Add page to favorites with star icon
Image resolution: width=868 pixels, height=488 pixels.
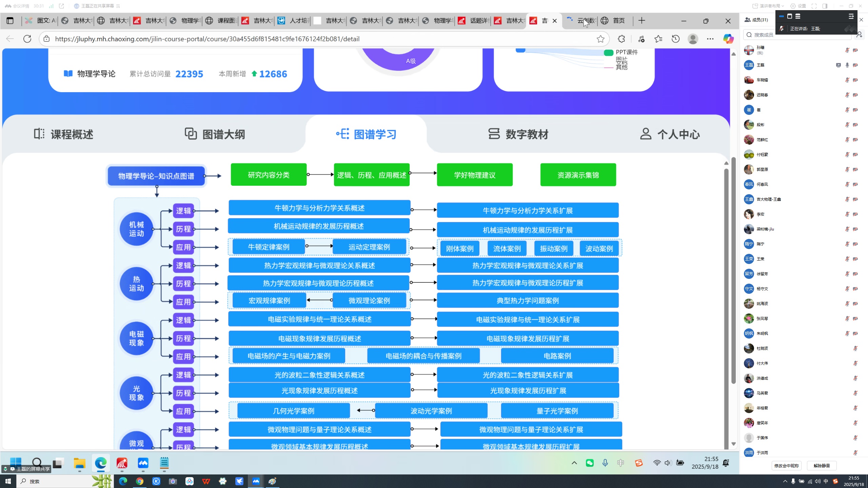point(600,39)
